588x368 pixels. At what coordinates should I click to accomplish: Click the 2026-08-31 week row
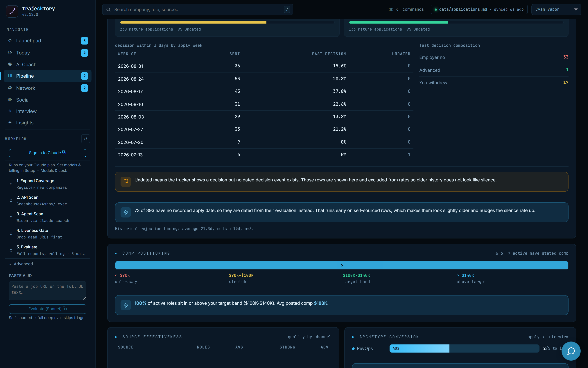pyautogui.click(x=264, y=66)
